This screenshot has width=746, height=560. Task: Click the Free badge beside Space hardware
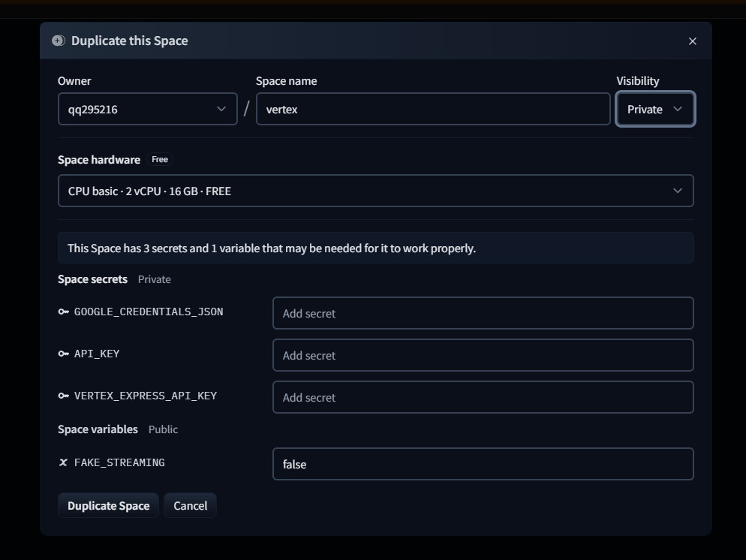pyautogui.click(x=160, y=159)
